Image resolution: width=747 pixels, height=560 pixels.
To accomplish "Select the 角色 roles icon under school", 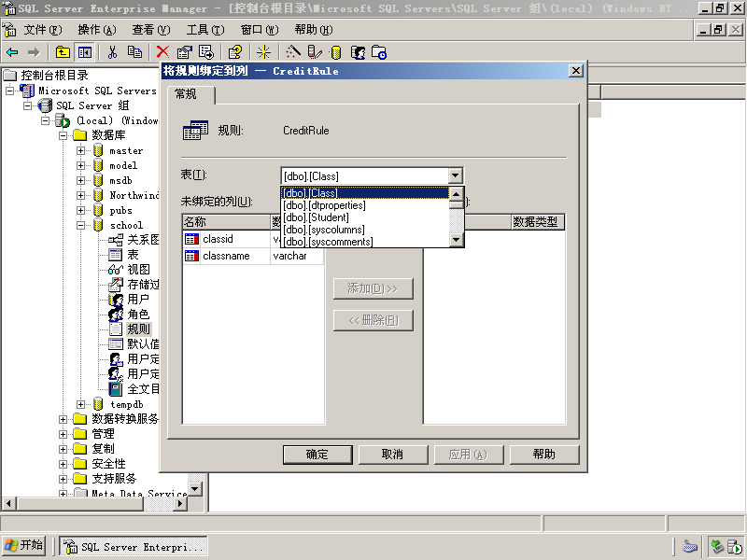I will [115, 315].
